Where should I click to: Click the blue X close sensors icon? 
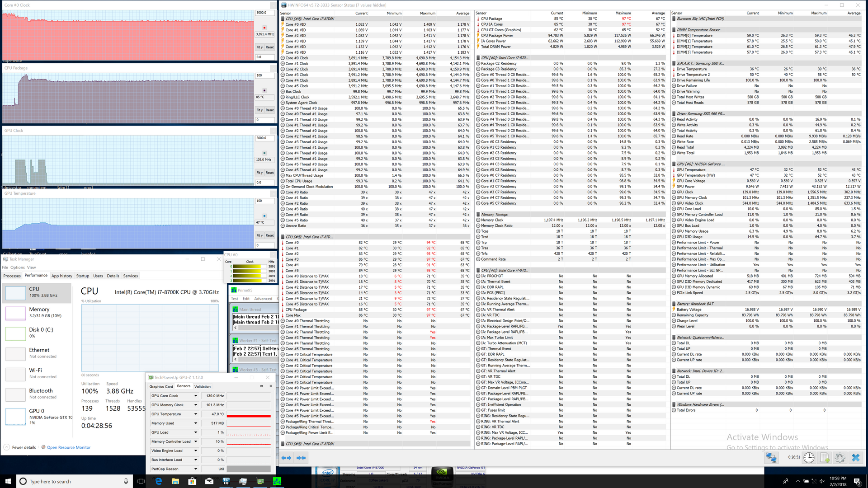click(x=856, y=458)
